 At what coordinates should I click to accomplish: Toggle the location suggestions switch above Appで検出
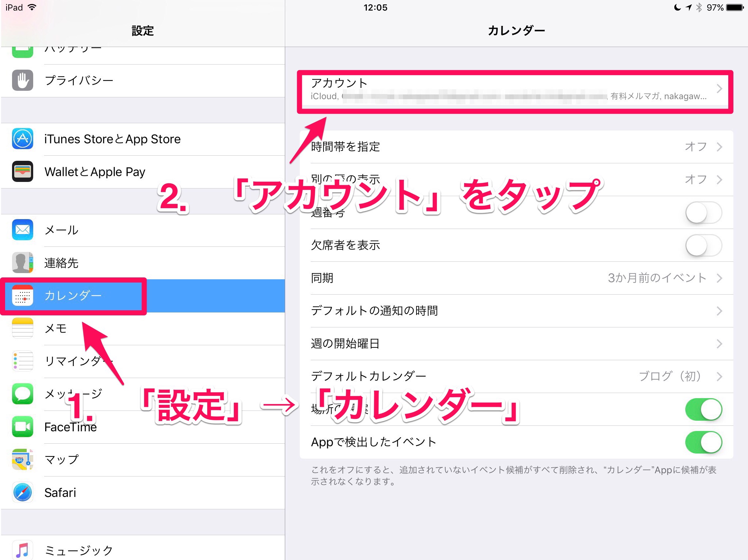coord(703,409)
